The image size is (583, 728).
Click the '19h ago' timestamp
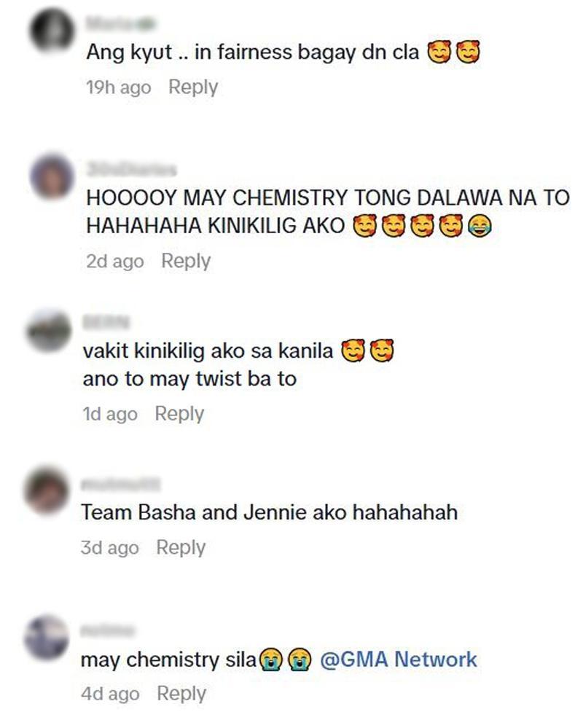118,87
